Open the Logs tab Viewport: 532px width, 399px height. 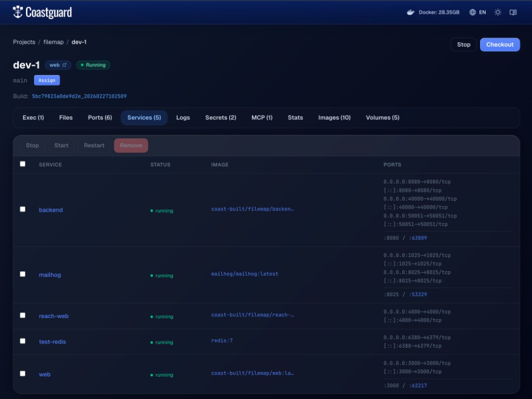[x=183, y=117]
